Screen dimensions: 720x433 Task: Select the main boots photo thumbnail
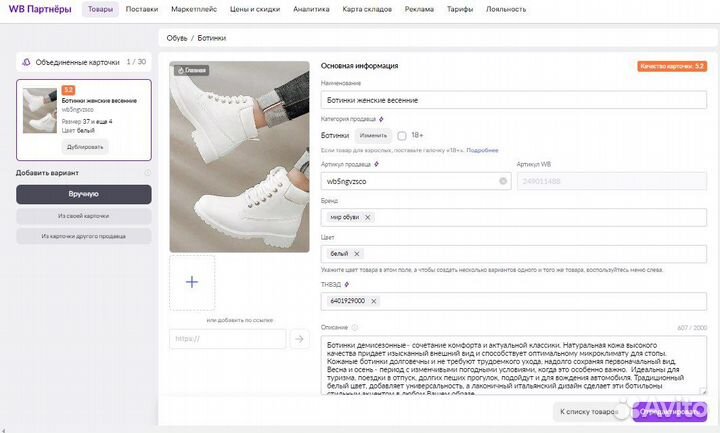click(x=239, y=157)
